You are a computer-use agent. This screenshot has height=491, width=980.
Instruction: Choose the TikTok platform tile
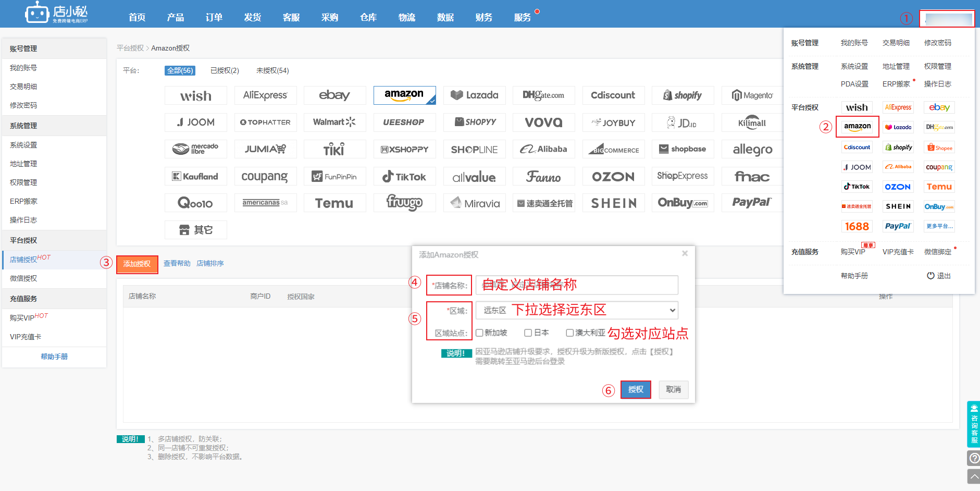405,176
